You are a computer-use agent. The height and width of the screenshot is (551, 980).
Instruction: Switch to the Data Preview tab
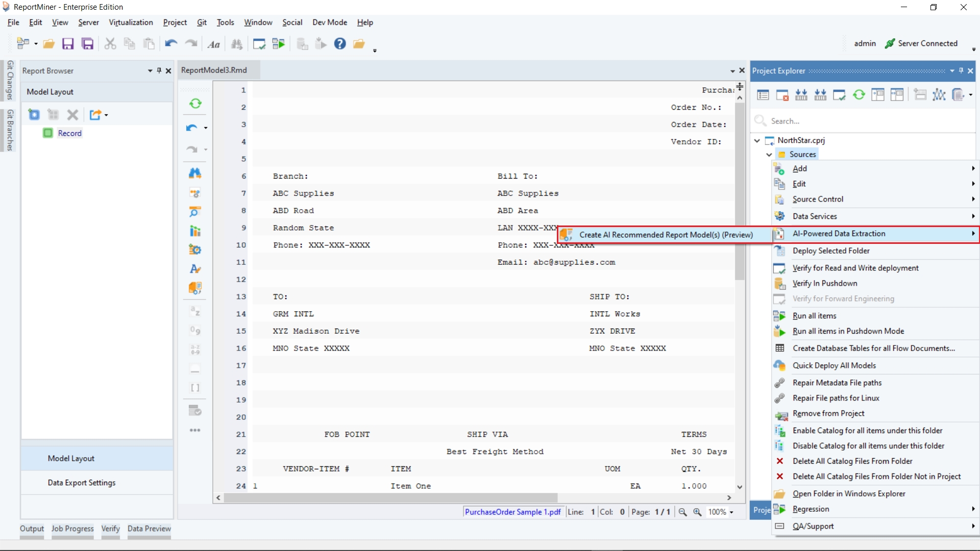[x=149, y=529]
